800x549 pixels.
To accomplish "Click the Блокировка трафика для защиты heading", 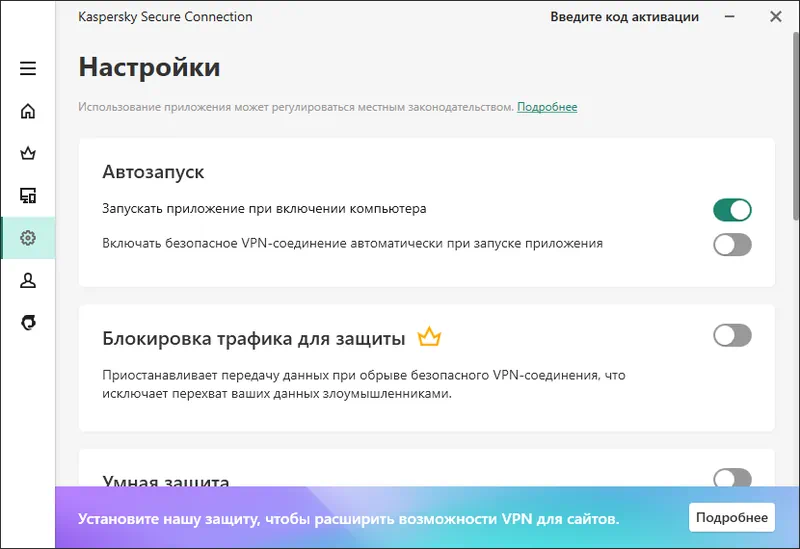I will tap(254, 338).
